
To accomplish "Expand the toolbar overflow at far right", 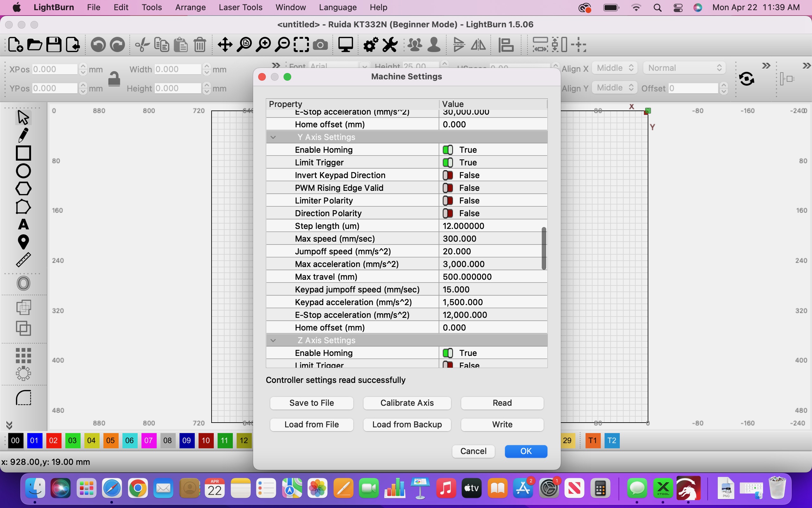I will (807, 66).
